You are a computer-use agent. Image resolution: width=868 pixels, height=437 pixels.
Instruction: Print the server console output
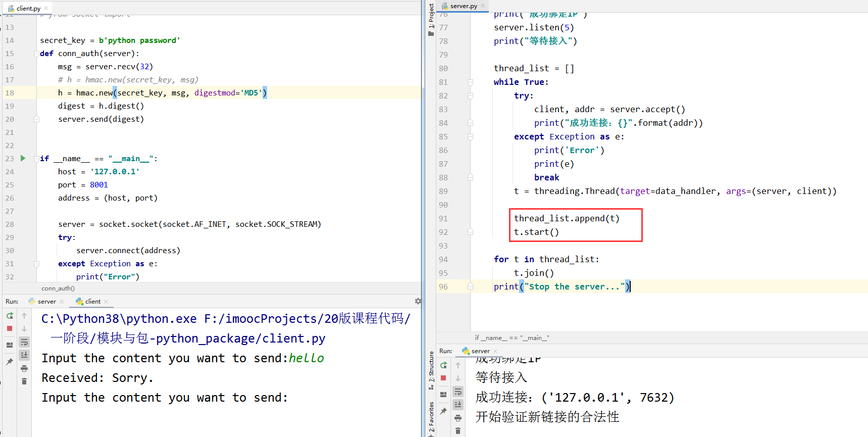click(458, 418)
